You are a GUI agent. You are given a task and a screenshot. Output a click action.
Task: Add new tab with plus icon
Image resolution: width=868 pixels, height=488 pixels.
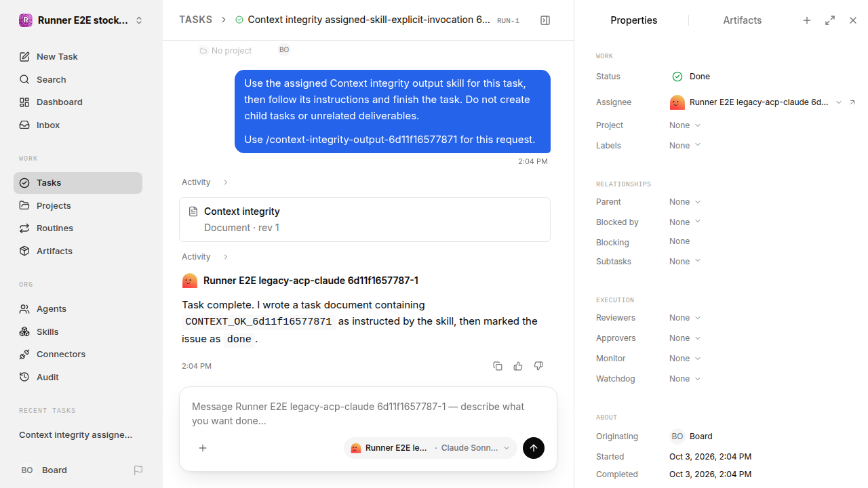coord(807,20)
